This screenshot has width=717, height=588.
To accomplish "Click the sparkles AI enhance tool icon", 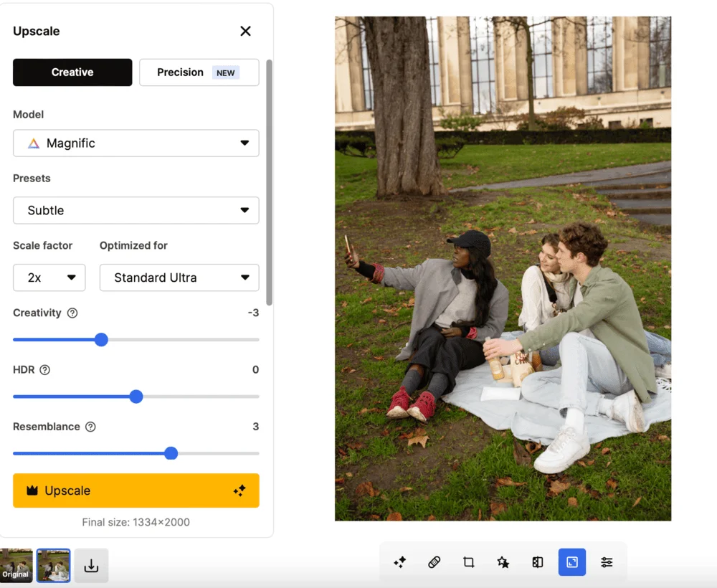I will pos(400,562).
